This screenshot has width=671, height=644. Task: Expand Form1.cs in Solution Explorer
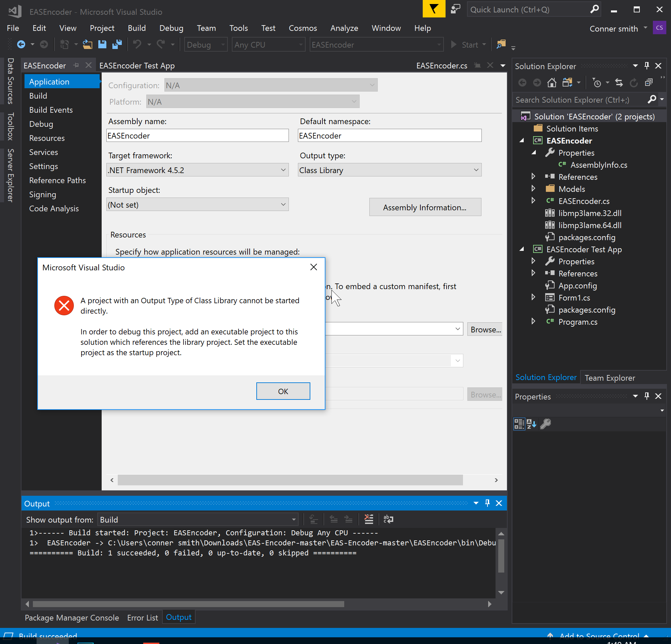pos(533,298)
